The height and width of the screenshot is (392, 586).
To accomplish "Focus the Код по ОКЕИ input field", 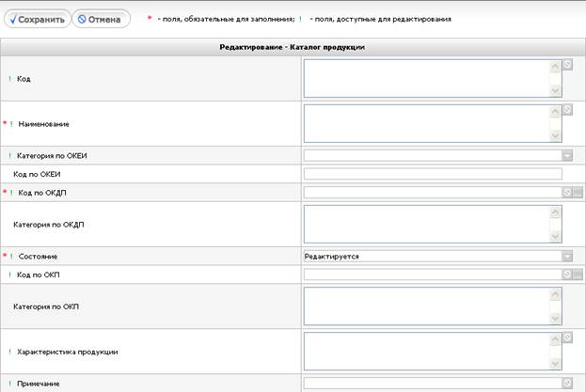I will (x=433, y=174).
